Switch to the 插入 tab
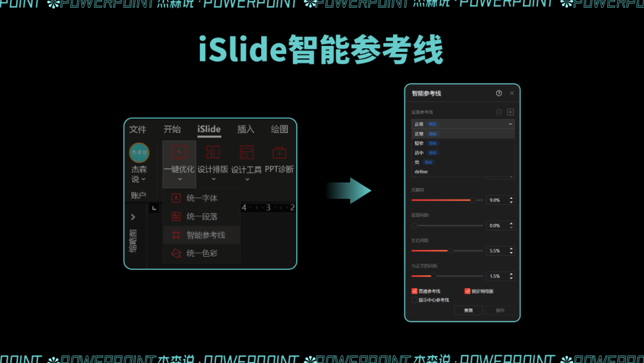The width and height of the screenshot is (644, 363). tap(246, 129)
